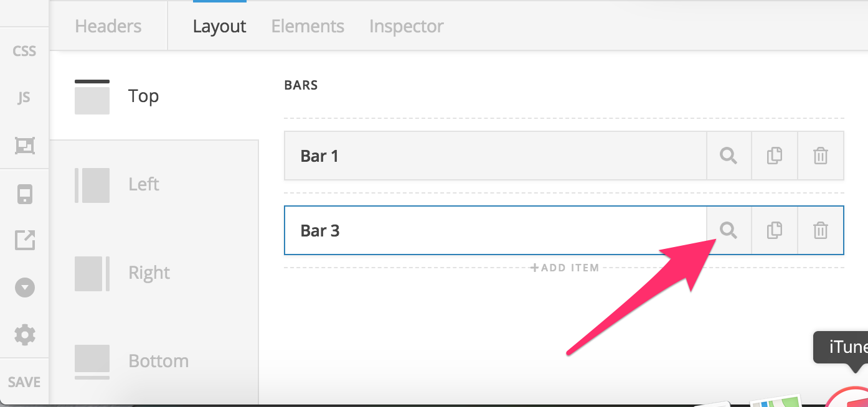Open the CSS editor in sidebar
This screenshot has width=868, height=407.
[x=24, y=51]
